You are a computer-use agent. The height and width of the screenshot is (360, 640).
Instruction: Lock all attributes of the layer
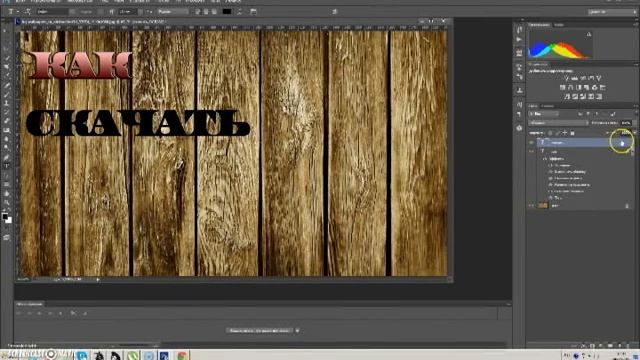[572, 133]
